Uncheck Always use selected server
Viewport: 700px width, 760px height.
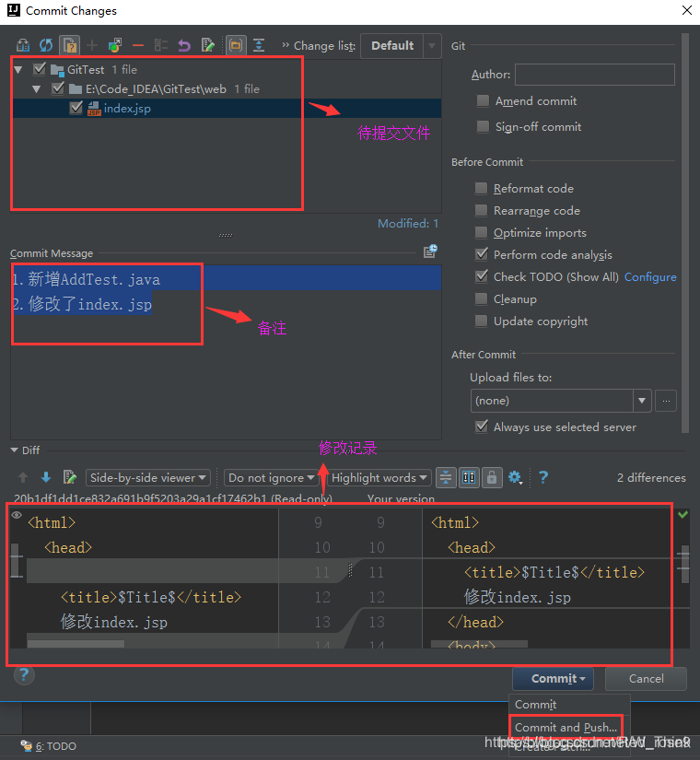[482, 427]
